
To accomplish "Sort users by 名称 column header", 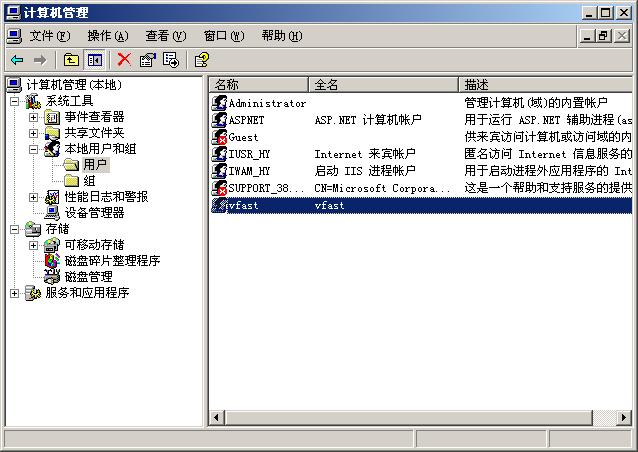I will coord(258,85).
